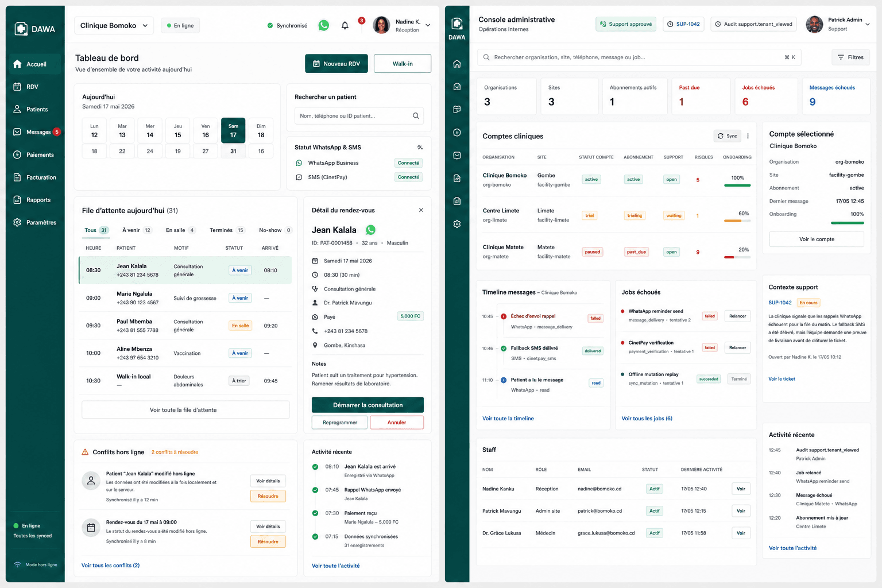The width and height of the screenshot is (882, 588).
Task: Open Paiements in the sidebar menu
Action: point(34,155)
